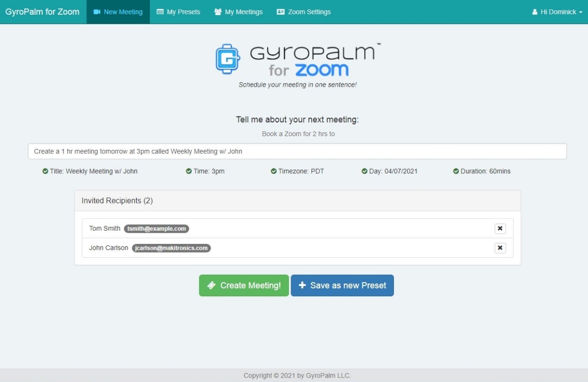The width and height of the screenshot is (588, 382).
Task: Remove Tom Smith from invited recipients
Action: point(500,229)
